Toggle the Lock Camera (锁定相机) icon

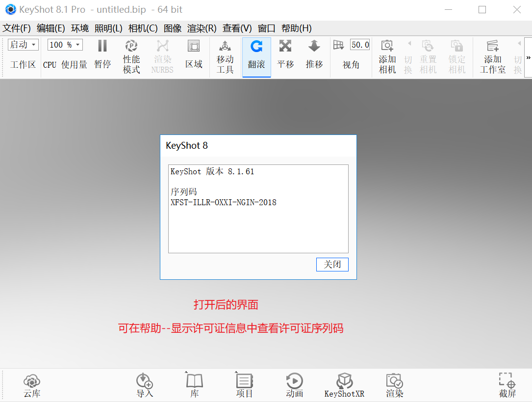pyautogui.click(x=456, y=46)
